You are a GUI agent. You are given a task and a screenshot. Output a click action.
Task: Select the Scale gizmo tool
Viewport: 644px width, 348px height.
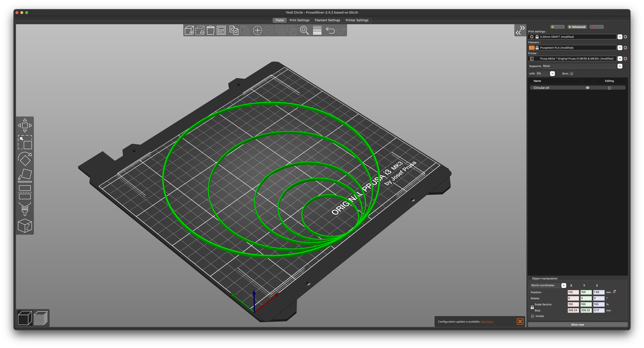(25, 142)
